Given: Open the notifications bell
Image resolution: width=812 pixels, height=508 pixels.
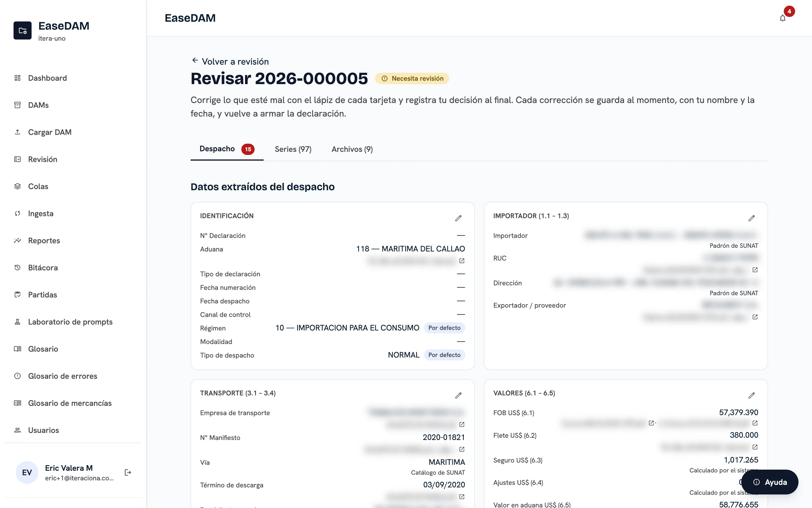Looking at the screenshot, I should click(x=782, y=18).
